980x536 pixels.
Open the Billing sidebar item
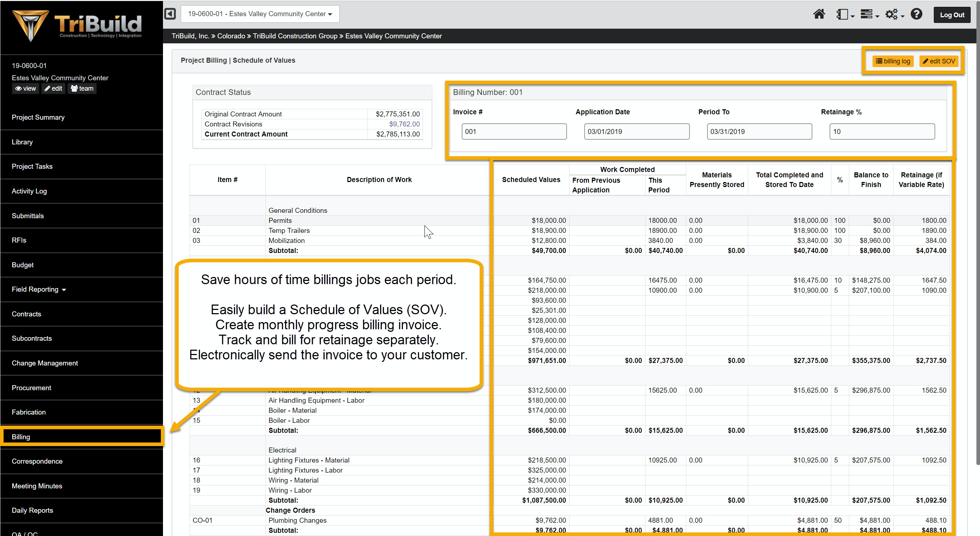(21, 436)
